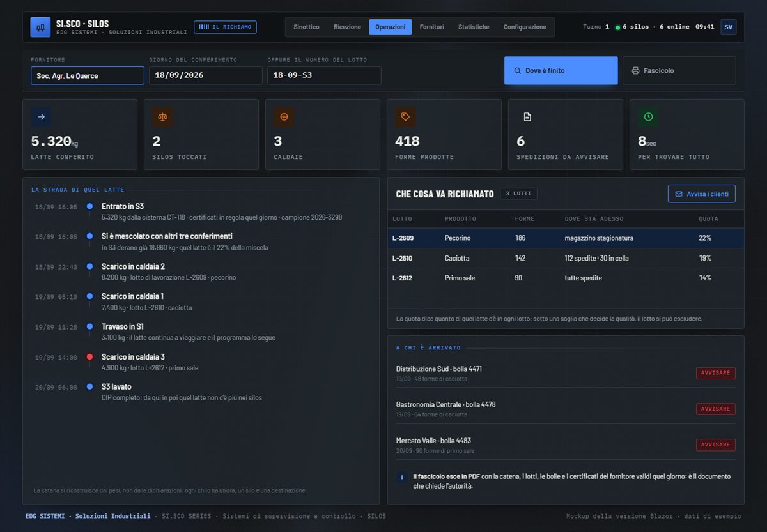Click the timeline dot for Travaso in S1

coord(89,326)
